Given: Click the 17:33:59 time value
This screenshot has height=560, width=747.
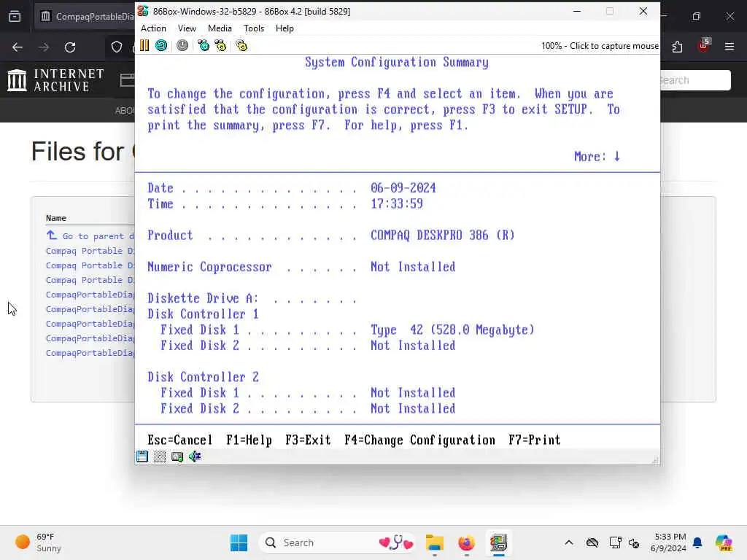Looking at the screenshot, I should [397, 204].
